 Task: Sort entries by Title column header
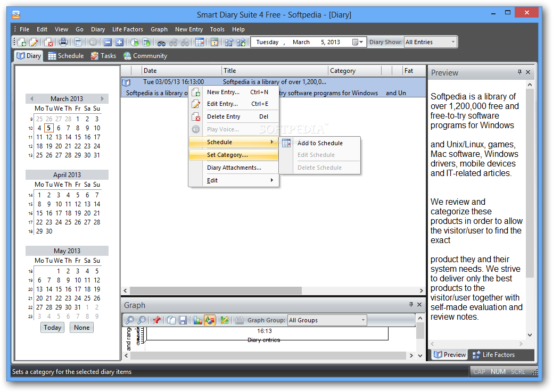[275, 71]
